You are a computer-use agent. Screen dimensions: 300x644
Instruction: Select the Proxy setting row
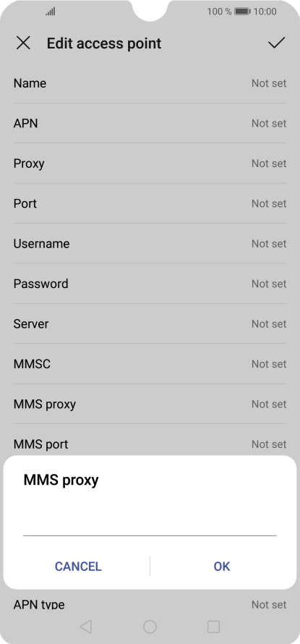pos(150,164)
